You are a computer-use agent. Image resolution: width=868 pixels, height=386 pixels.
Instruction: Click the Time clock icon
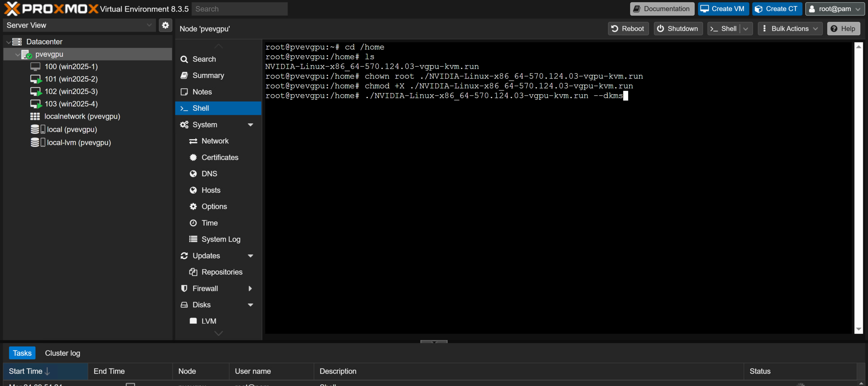pos(193,223)
